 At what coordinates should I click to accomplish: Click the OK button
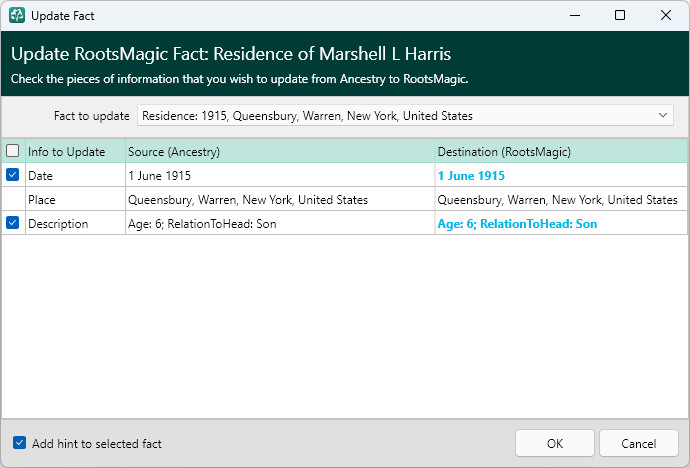(554, 443)
